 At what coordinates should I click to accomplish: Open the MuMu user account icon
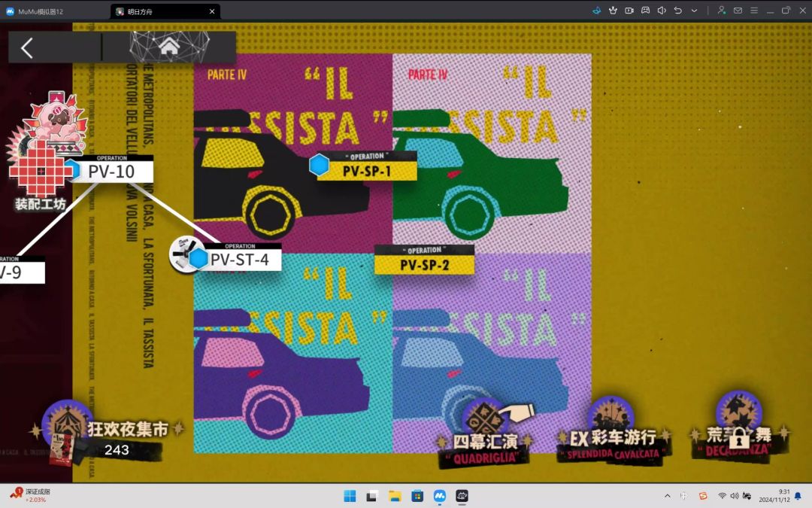point(721,11)
